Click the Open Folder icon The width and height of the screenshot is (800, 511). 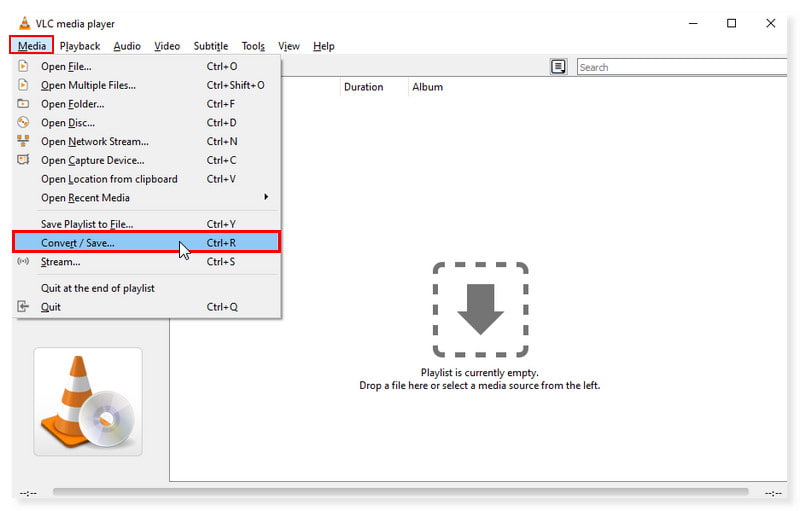(x=23, y=104)
